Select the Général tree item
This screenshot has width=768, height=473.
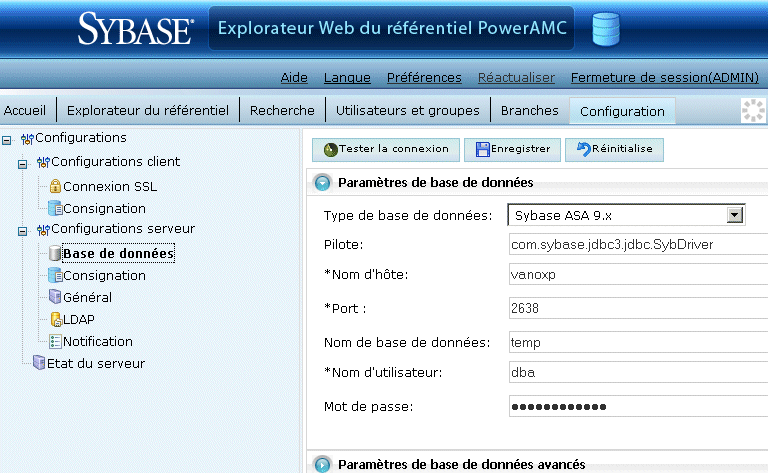[x=88, y=297]
